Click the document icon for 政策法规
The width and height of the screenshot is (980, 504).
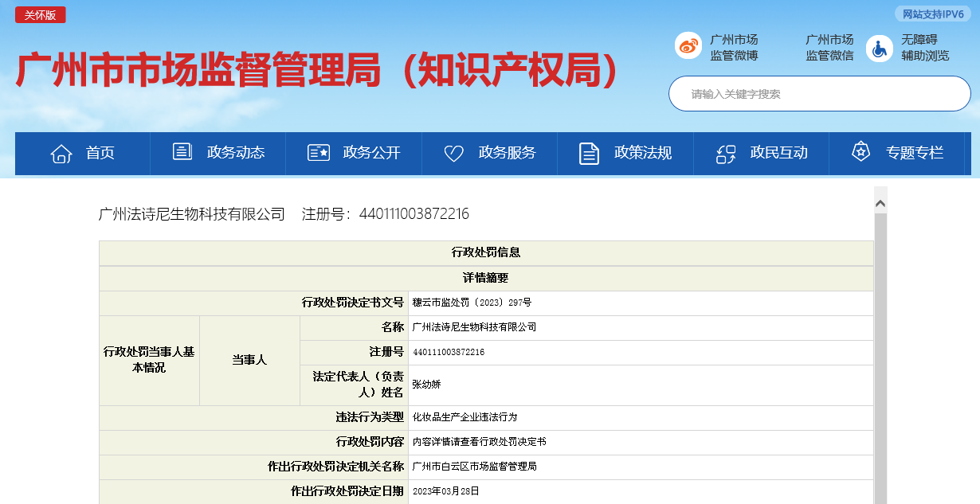tap(589, 153)
